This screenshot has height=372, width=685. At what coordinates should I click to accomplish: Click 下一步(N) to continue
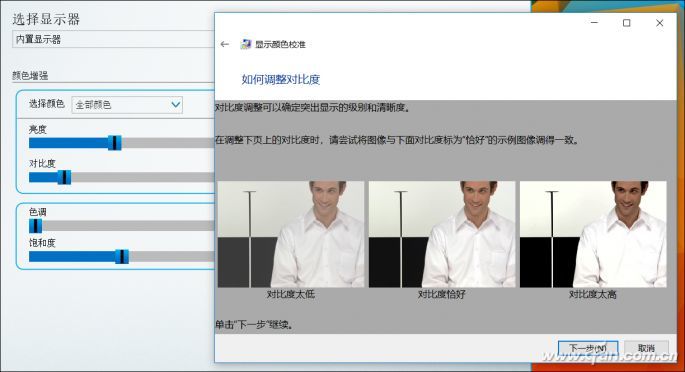(588, 348)
